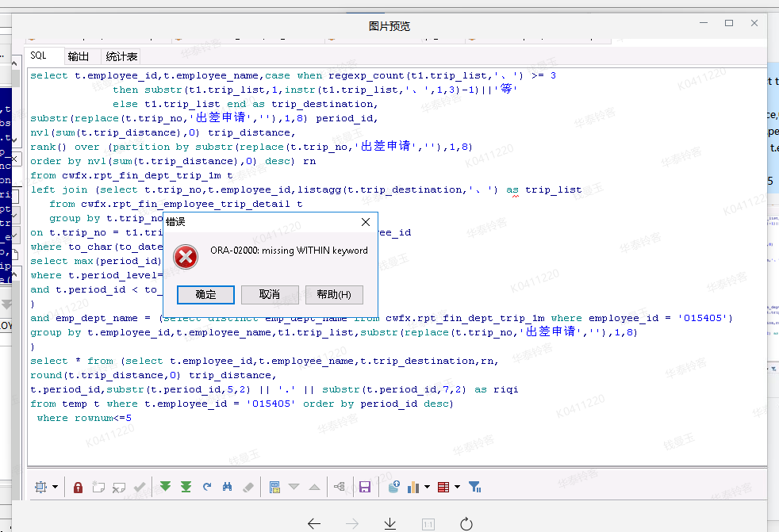Viewport: 779px width, 532px height.
Task: Click the "'015405'" value in last query
Action: point(271,404)
